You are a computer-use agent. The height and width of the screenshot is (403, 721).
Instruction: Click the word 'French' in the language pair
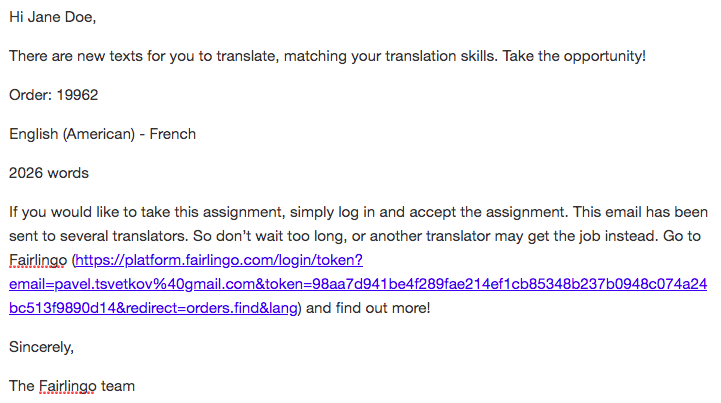pos(172,134)
